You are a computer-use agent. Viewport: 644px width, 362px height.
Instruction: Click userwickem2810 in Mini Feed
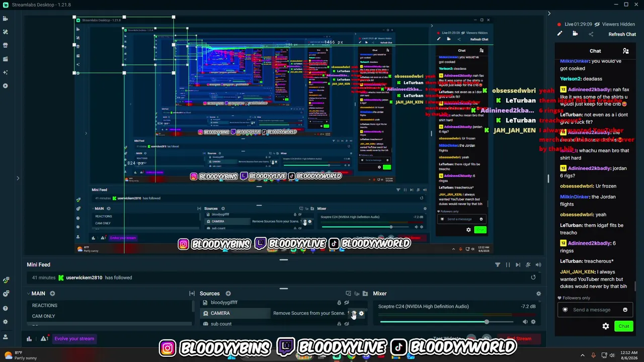(x=84, y=278)
